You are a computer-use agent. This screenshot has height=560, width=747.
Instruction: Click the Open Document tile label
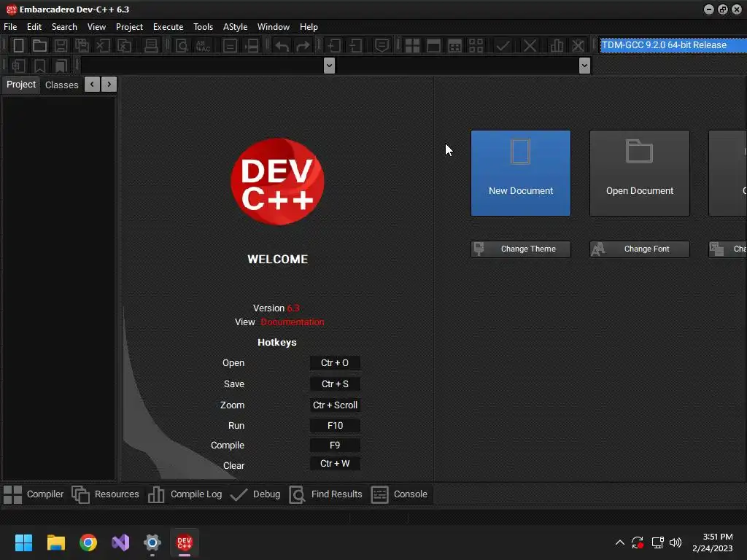point(639,190)
